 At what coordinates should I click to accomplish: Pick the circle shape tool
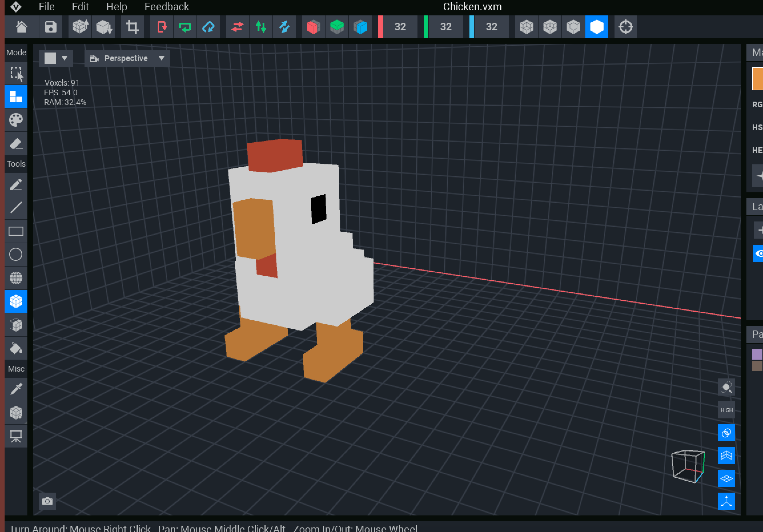(x=16, y=254)
